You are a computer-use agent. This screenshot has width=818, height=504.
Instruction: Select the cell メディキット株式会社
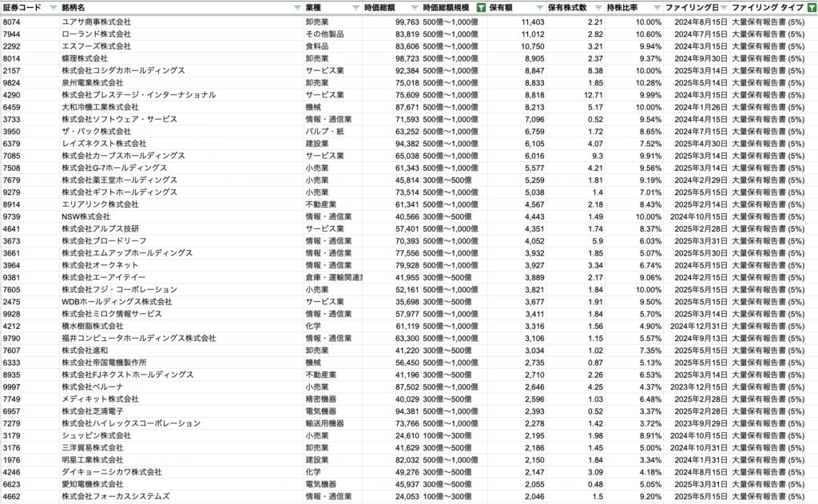(x=181, y=399)
